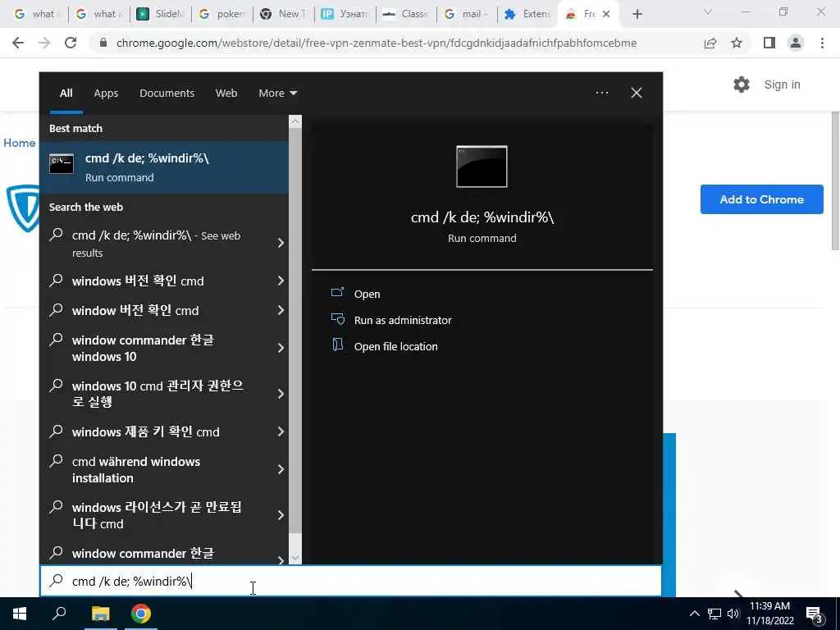Click the search results scrollbar thumb

[x=295, y=331]
